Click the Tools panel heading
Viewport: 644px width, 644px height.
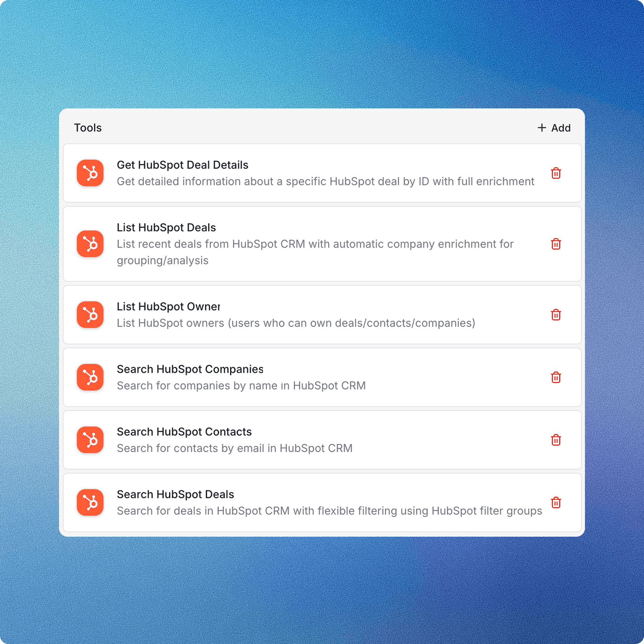click(88, 128)
